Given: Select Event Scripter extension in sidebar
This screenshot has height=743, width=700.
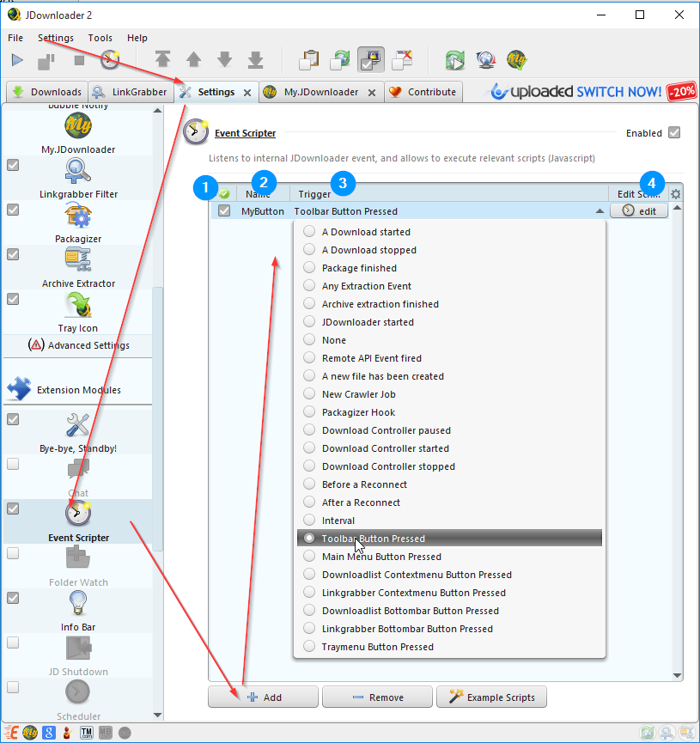Looking at the screenshot, I should tap(77, 521).
